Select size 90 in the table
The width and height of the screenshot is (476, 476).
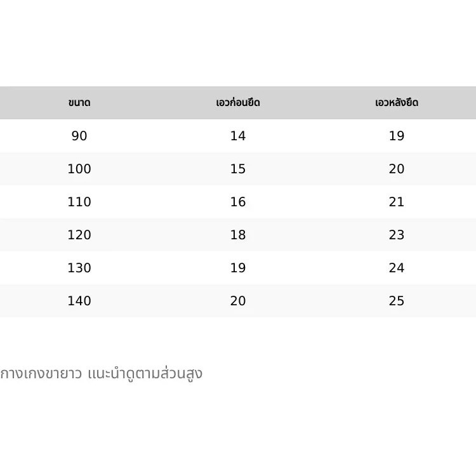[x=79, y=136]
